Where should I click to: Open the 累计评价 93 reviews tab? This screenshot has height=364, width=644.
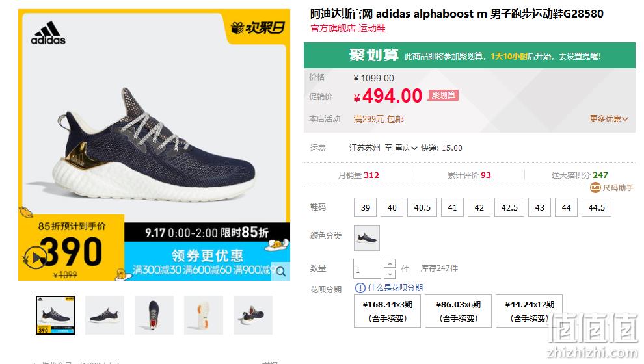[x=469, y=175]
